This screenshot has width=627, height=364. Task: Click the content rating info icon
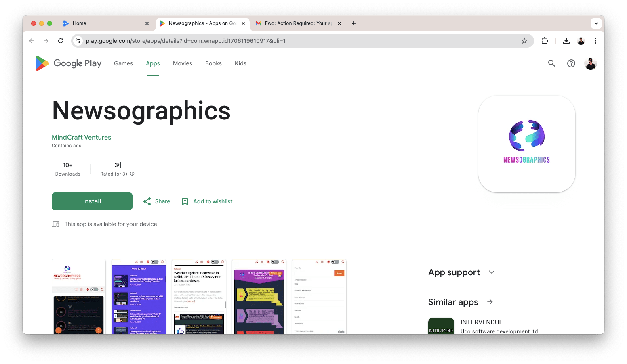(132, 174)
